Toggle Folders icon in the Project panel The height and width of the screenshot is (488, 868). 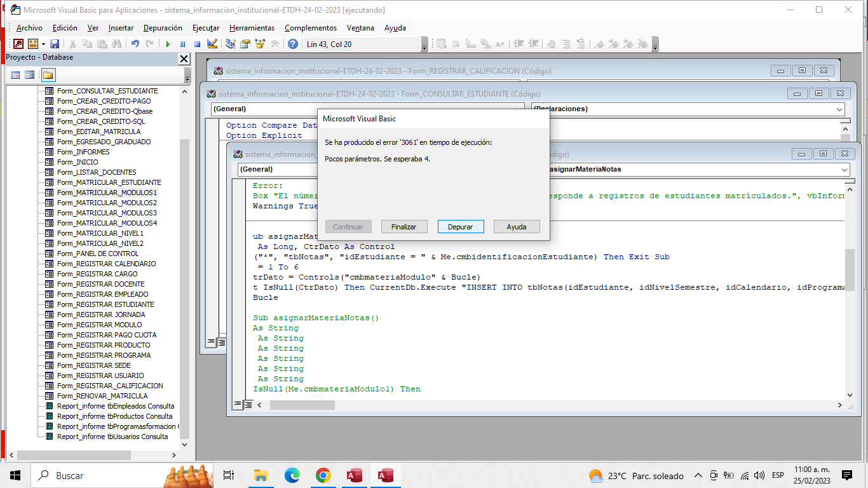pos(48,75)
